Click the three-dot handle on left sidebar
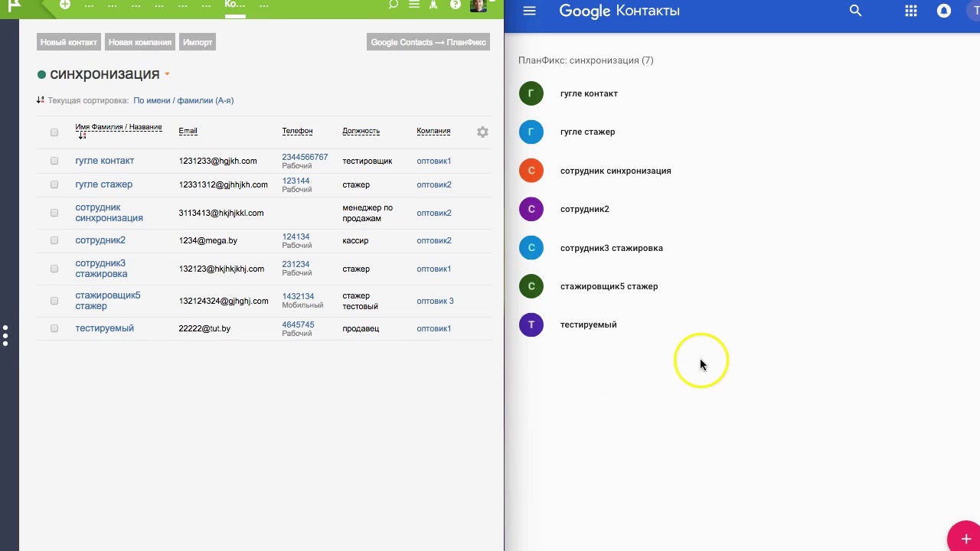The width and height of the screenshot is (980, 551). [5, 335]
